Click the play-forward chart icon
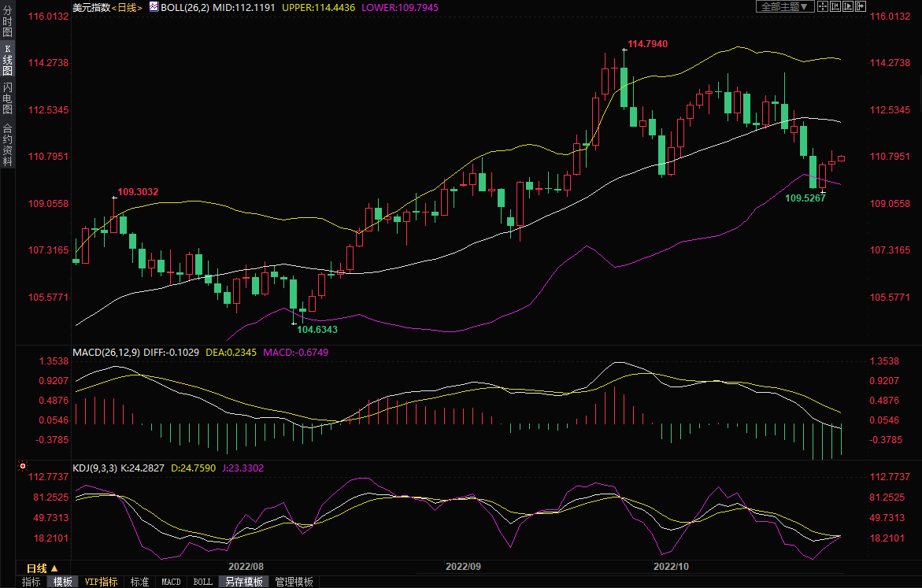This screenshot has width=922, height=588. (x=848, y=6)
